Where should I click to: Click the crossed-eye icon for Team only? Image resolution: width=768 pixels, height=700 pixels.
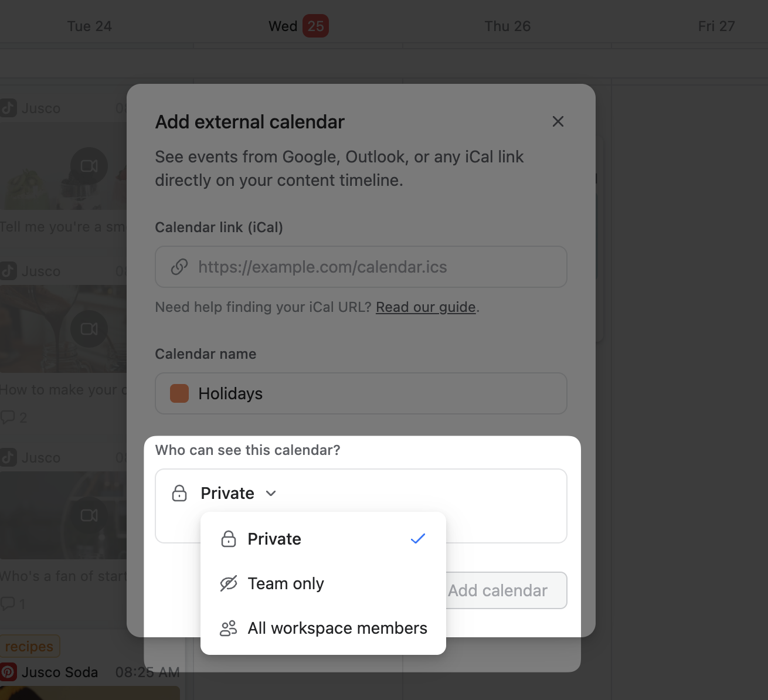pos(228,583)
